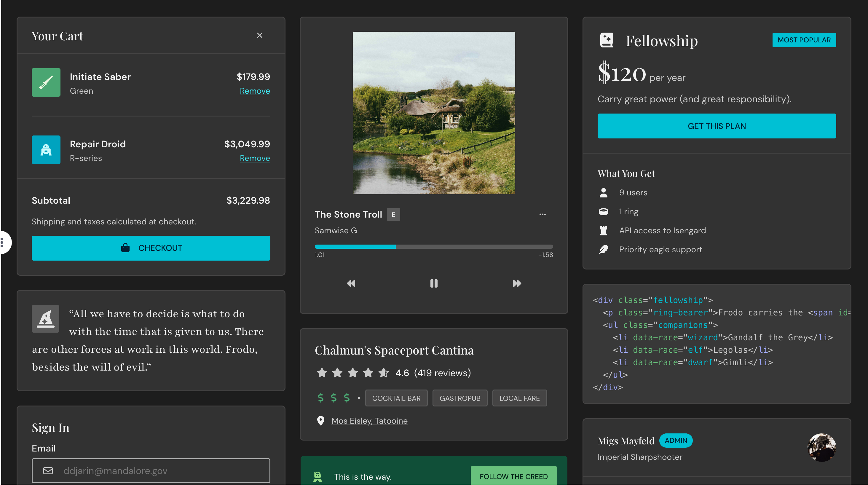Viewport: 868px width, 485px height.
Task: Click the tower icon for Isengard API
Action: tap(604, 231)
